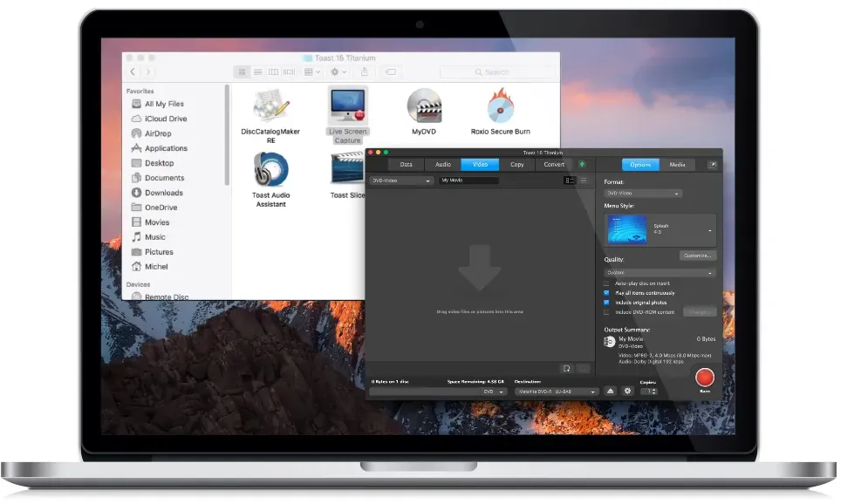Open Live Screen Capture app icon
The width and height of the screenshot is (841, 504).
pyautogui.click(x=347, y=106)
